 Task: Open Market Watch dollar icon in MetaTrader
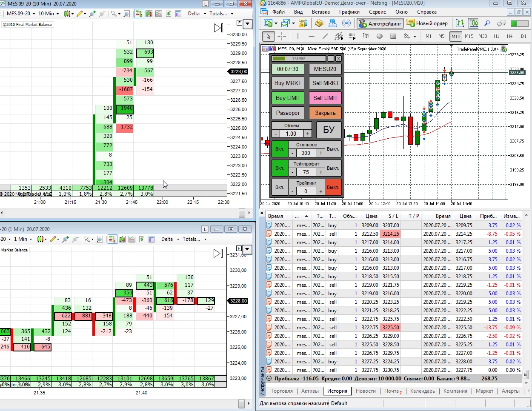click(303, 23)
